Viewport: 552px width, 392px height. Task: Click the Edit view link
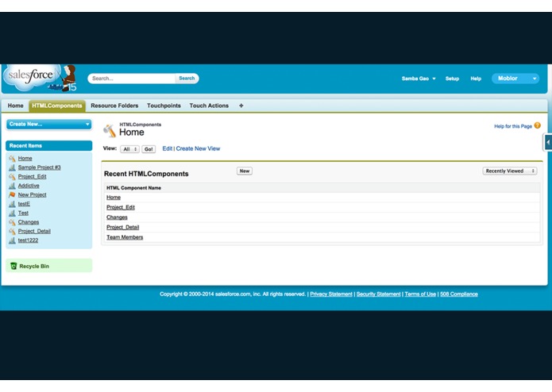pyautogui.click(x=168, y=148)
